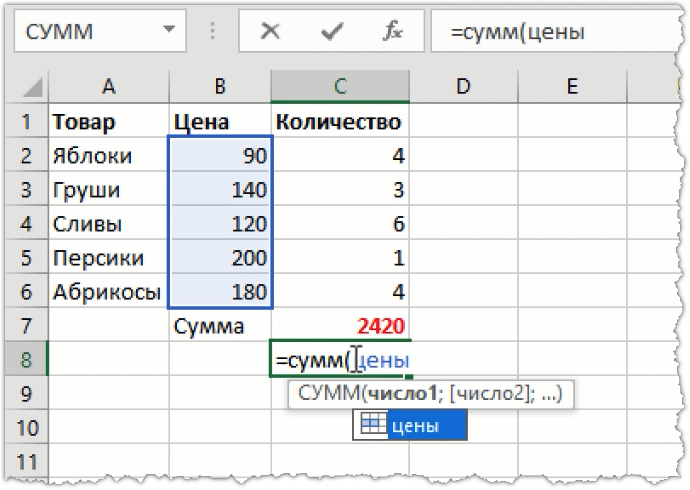Image resolution: width=690 pixels, height=490 pixels.
Task: Click the editing cell with =сумм(цены
Action: point(340,359)
